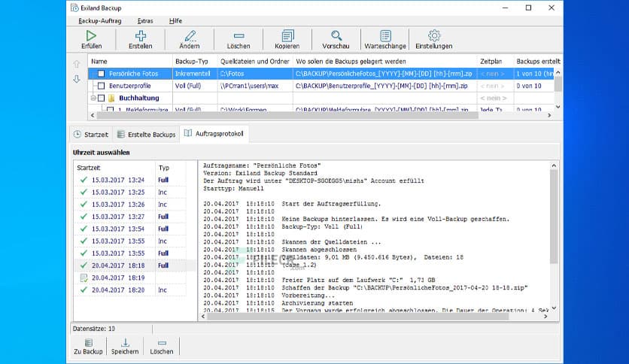The width and height of the screenshot is (629, 364).
Task: Click the bottom Löschen log button
Action: pos(162,347)
